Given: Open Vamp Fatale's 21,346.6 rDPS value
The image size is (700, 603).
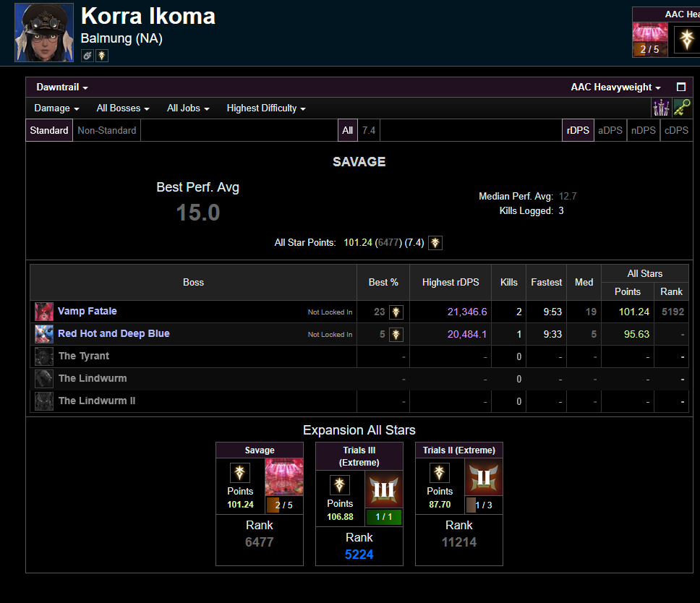Looking at the screenshot, I should (467, 312).
